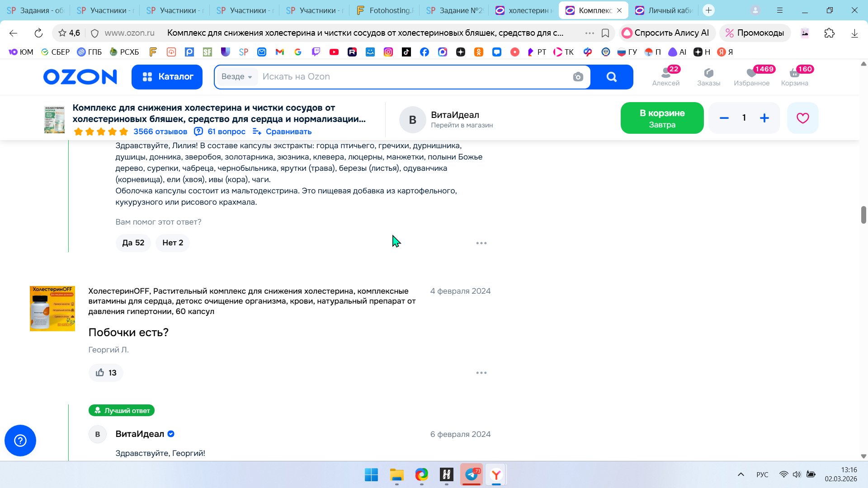Open the Корзина cart icon
Screen dimensions: 868x488
(794, 76)
